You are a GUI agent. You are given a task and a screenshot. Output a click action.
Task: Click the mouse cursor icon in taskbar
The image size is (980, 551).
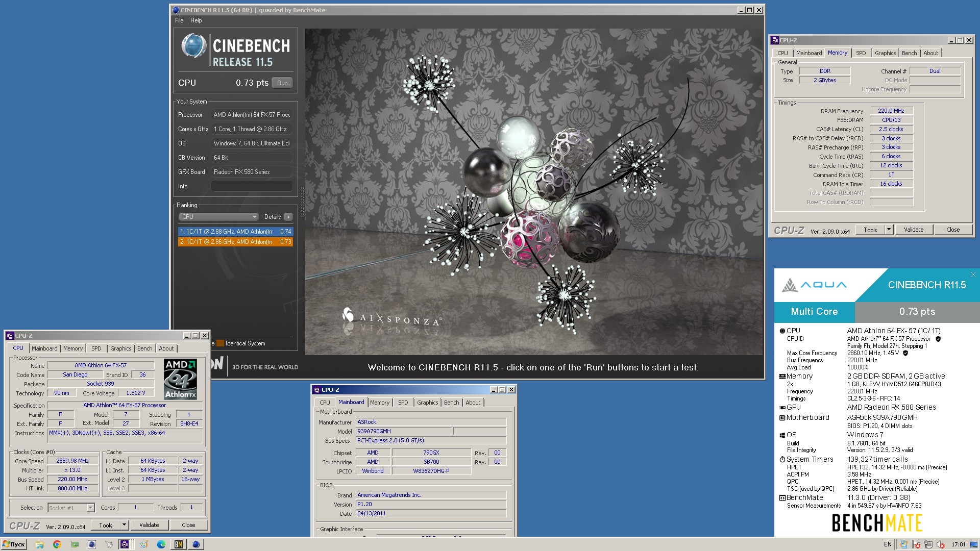(x=109, y=544)
